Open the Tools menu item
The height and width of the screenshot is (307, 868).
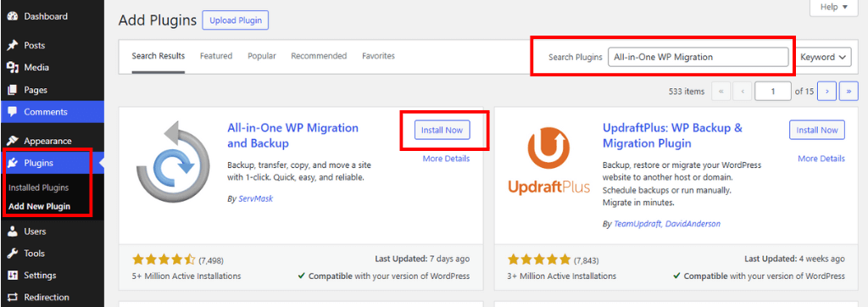[52, 254]
